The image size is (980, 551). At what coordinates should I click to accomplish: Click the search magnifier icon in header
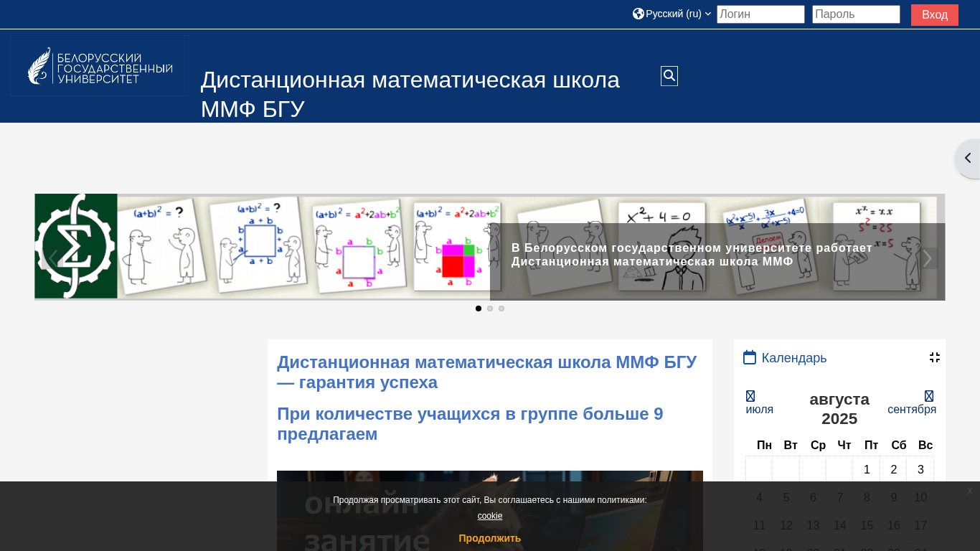[x=669, y=76]
